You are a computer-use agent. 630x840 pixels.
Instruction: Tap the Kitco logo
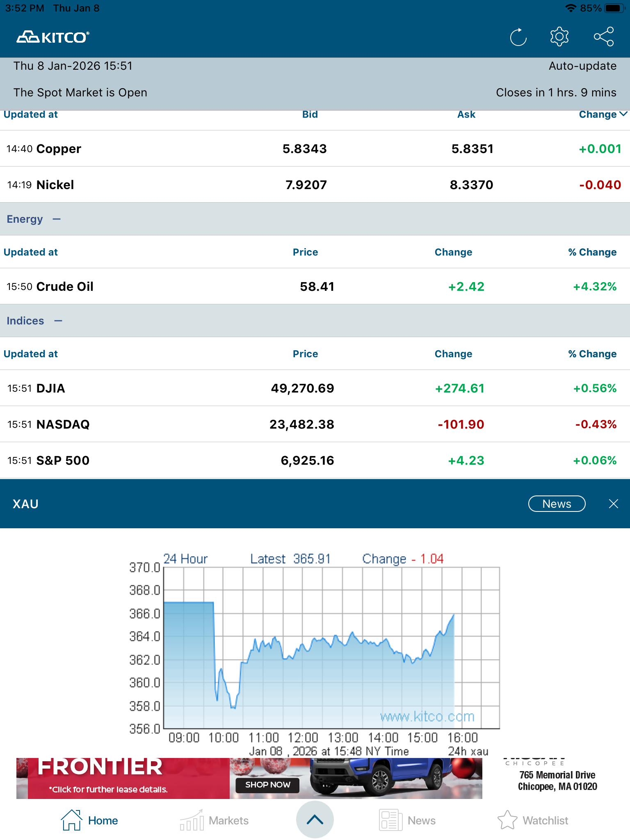point(53,37)
